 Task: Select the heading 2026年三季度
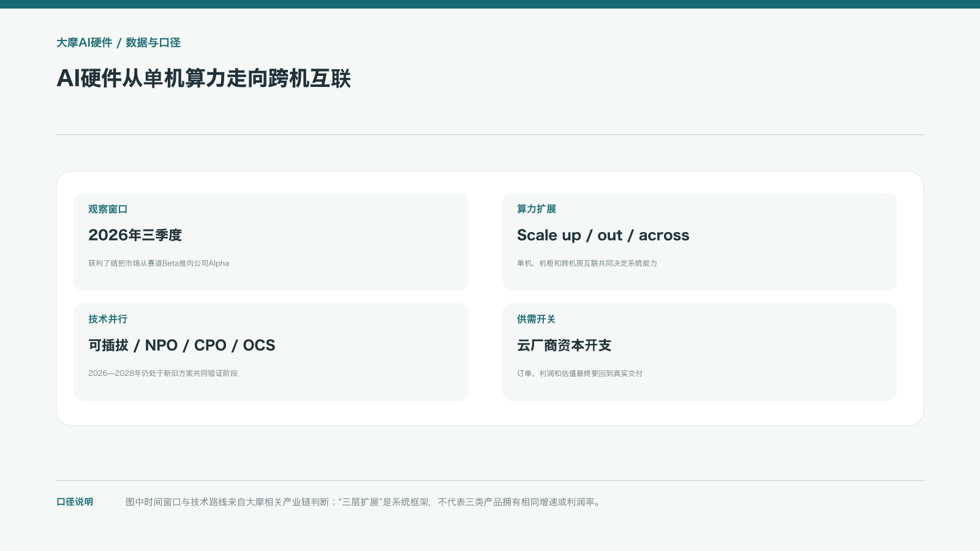pyautogui.click(x=135, y=235)
